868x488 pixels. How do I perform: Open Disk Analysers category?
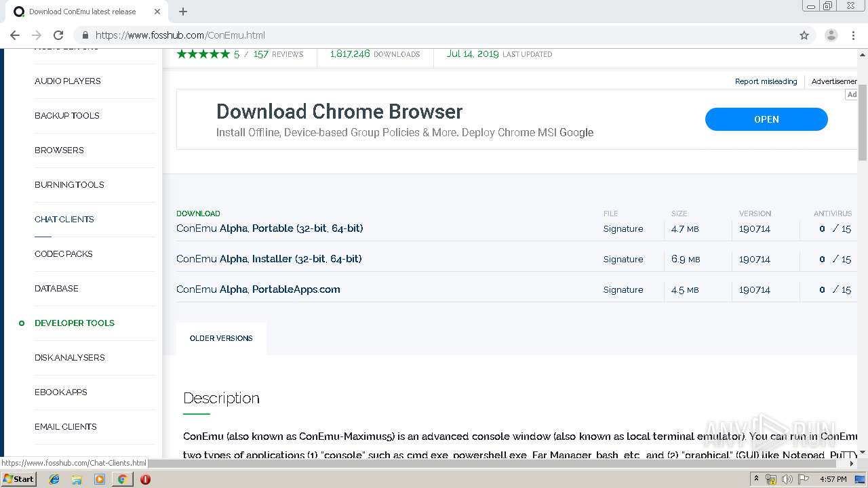tap(69, 357)
